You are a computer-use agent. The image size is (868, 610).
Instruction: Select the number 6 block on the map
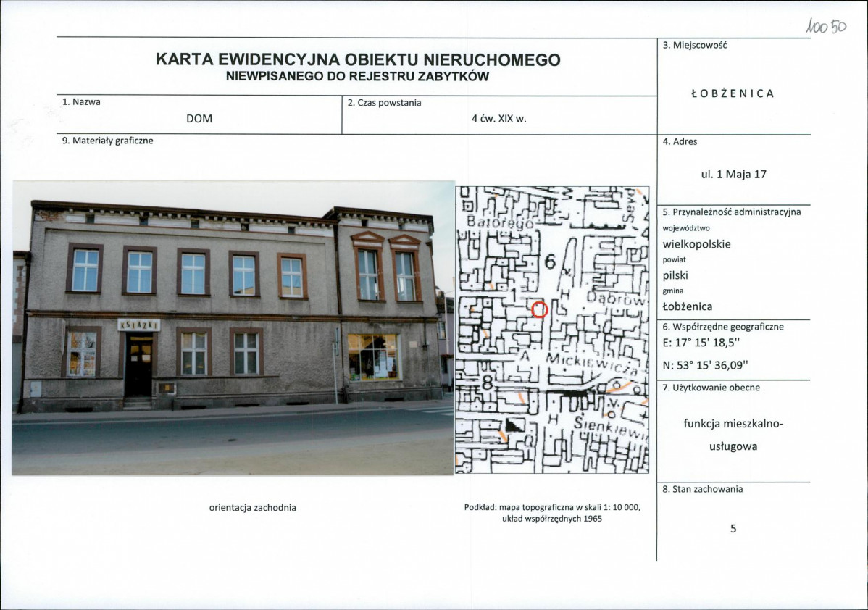tap(551, 262)
